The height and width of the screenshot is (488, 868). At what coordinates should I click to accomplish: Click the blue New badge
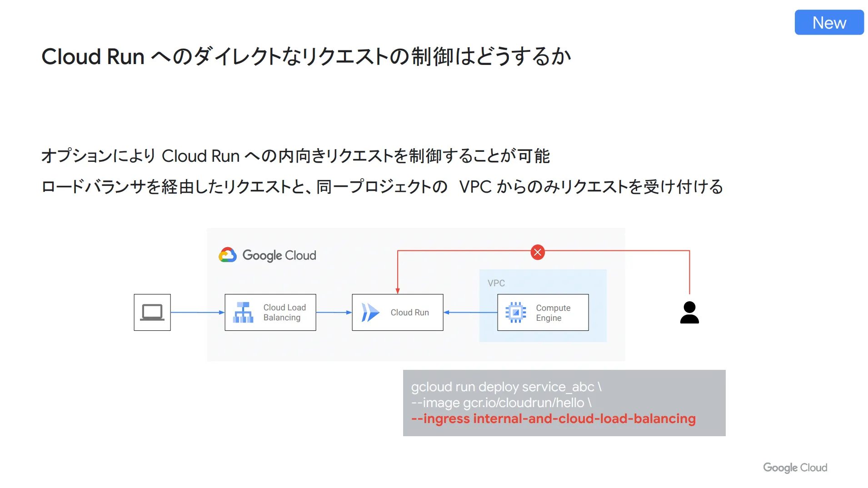click(829, 22)
